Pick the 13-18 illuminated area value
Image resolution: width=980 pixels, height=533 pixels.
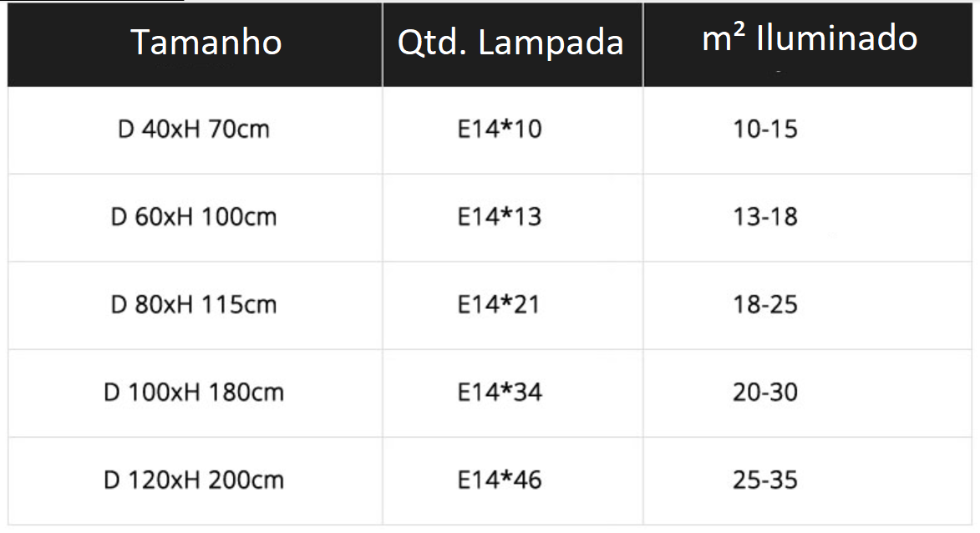point(765,217)
